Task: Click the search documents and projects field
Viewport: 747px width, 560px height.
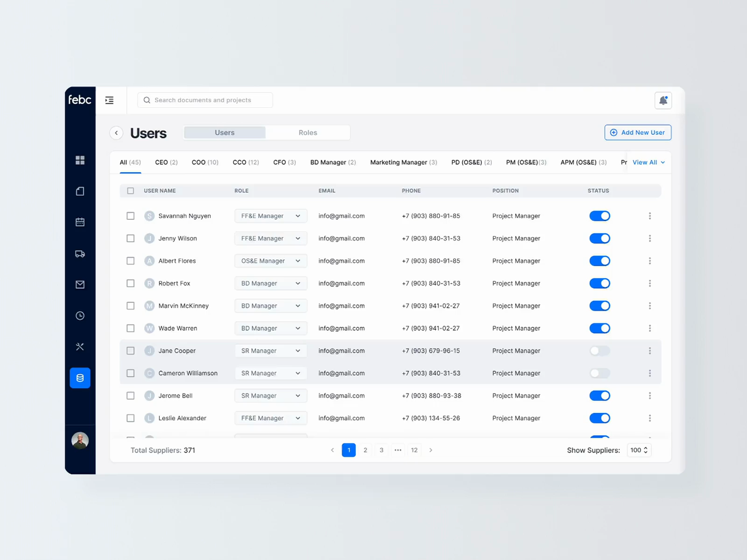Action: click(205, 100)
